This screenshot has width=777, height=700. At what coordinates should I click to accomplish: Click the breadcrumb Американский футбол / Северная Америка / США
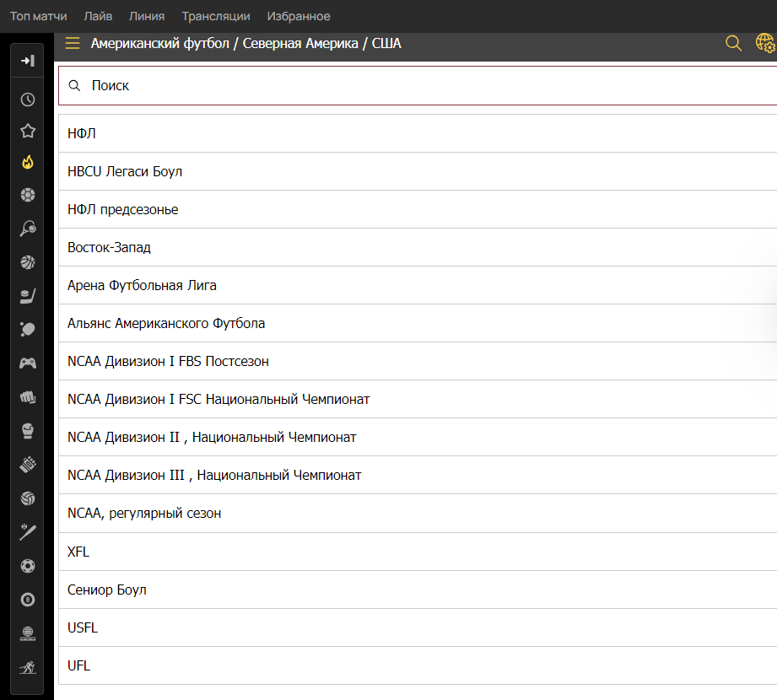[246, 44]
